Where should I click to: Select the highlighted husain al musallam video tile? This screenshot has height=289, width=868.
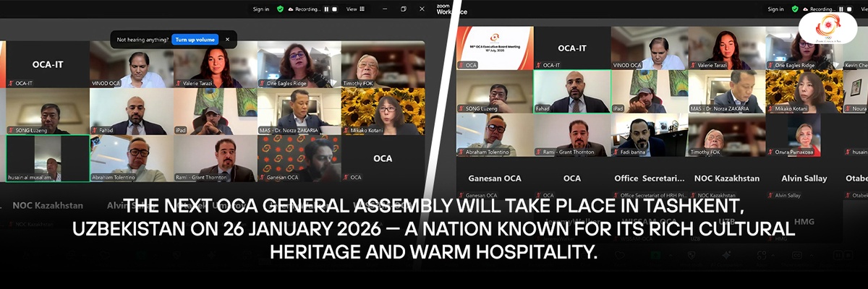coord(48,158)
